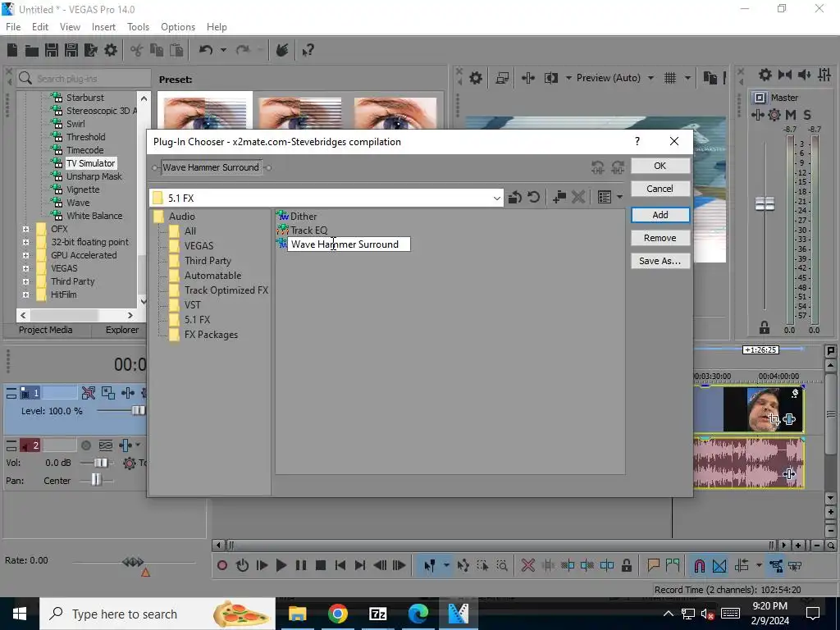This screenshot has width=840, height=630.
Task: Mute the Master bus with M
Action: coord(791,115)
